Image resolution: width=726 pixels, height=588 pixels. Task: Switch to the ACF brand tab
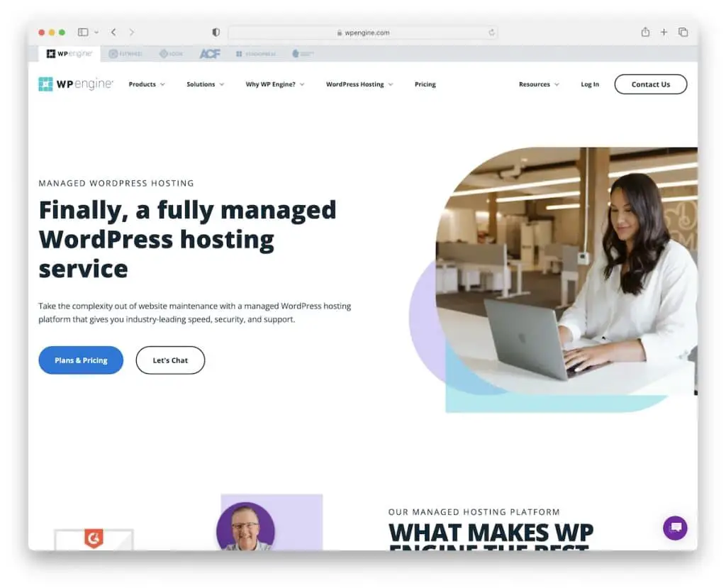(x=210, y=54)
